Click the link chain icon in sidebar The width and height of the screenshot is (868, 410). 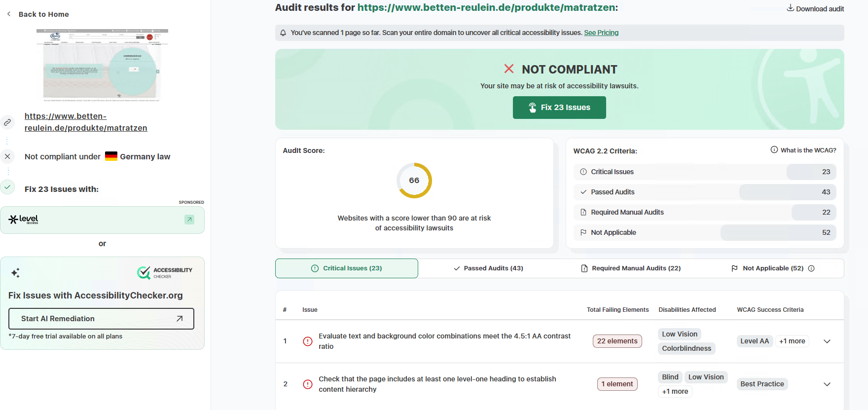pos(7,122)
